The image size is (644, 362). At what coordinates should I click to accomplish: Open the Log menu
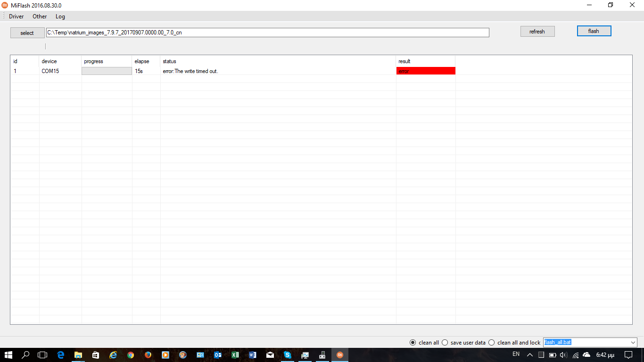pos(60,16)
